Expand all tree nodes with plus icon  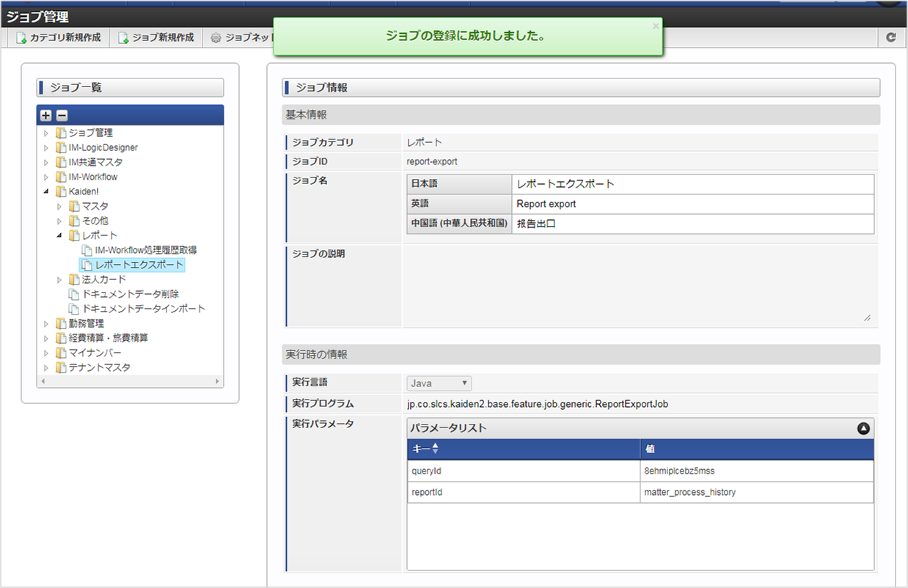(x=46, y=115)
